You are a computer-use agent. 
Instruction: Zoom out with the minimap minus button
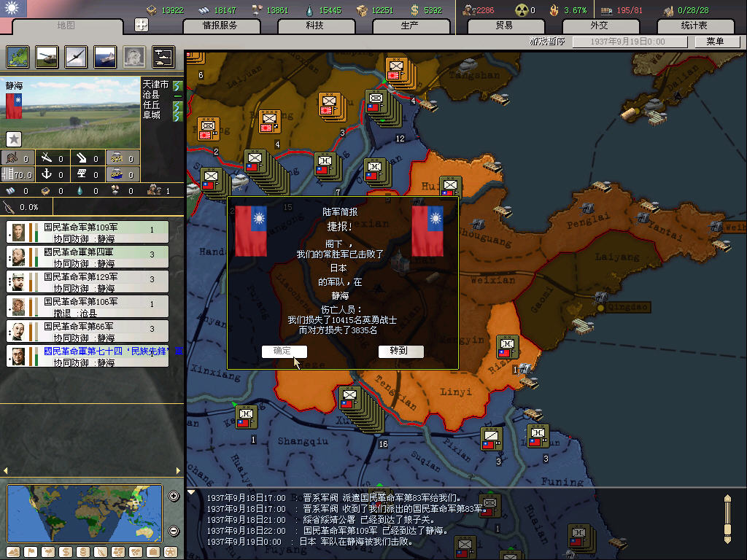[x=174, y=531]
